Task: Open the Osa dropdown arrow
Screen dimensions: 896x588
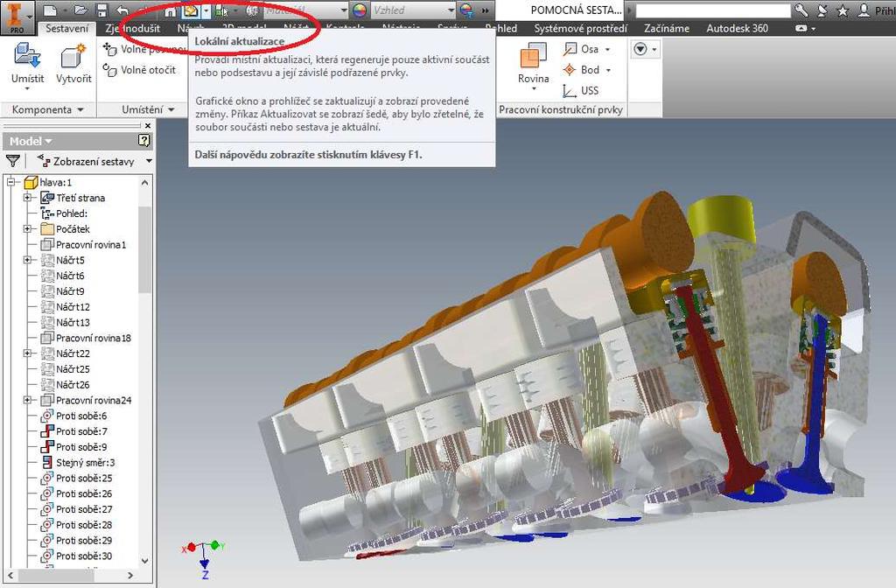Action: pos(607,49)
